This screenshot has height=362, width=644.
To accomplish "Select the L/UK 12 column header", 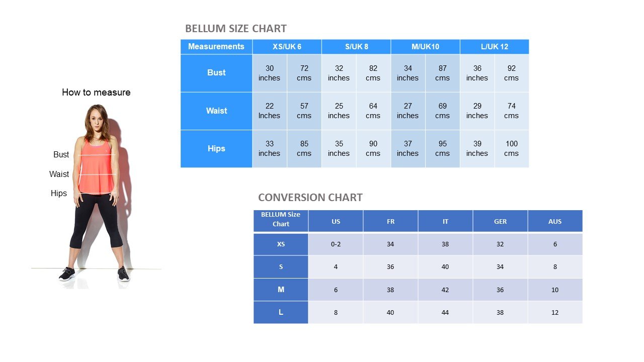I will pyautogui.click(x=494, y=47).
